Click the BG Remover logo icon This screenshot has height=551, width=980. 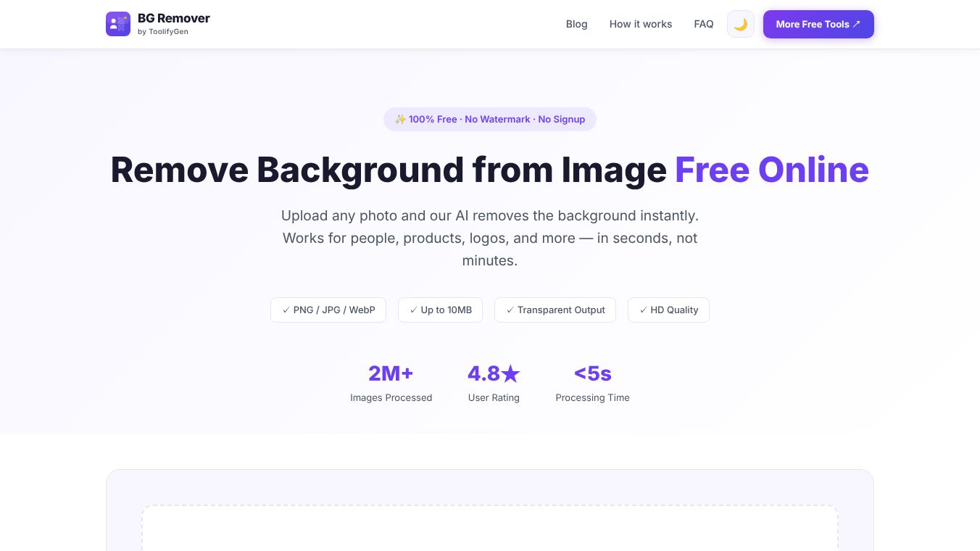[117, 24]
